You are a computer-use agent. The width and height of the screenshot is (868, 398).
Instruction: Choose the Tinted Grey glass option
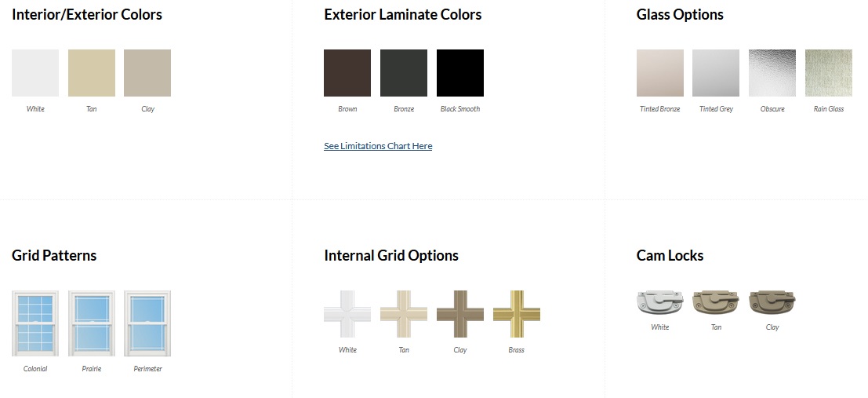click(716, 73)
